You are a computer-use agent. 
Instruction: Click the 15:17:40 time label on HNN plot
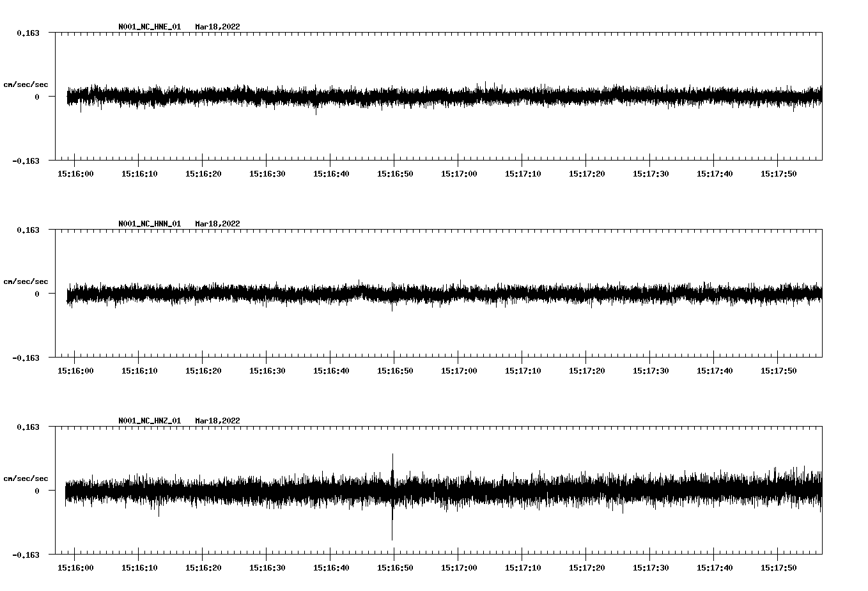point(715,371)
